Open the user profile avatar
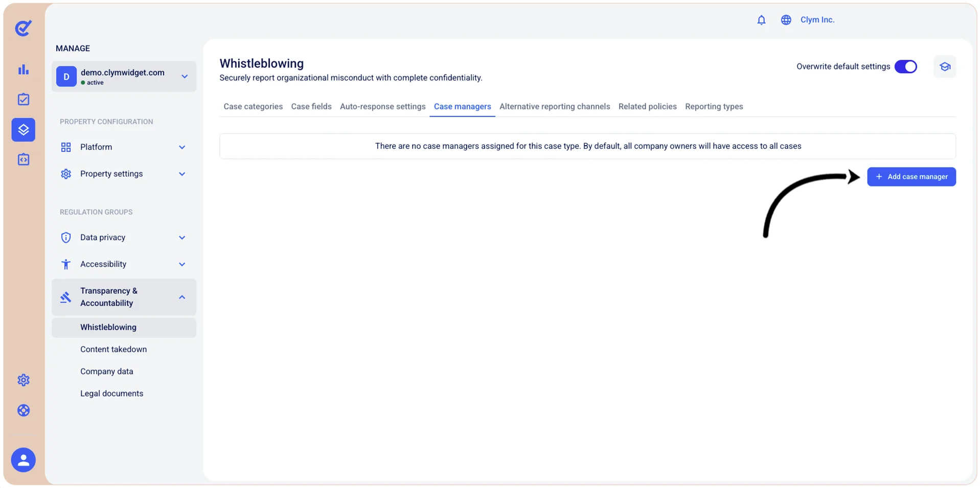Viewport: 980px width, 488px height. tap(24, 460)
